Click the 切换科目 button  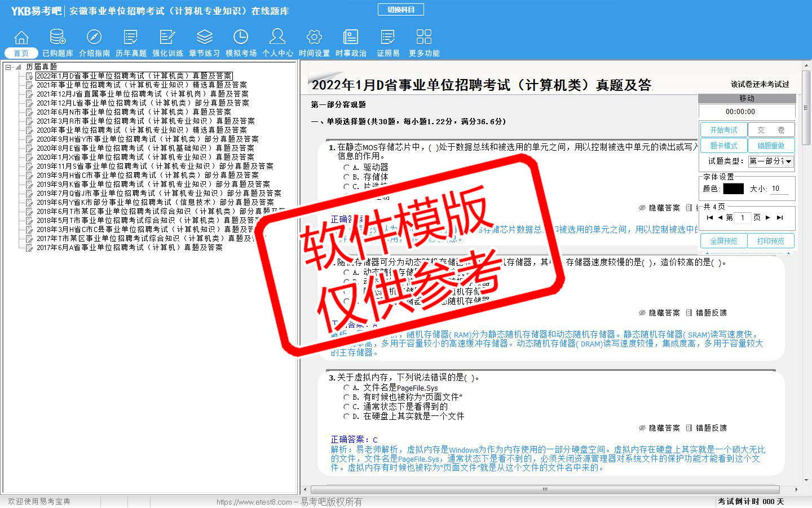(x=400, y=10)
